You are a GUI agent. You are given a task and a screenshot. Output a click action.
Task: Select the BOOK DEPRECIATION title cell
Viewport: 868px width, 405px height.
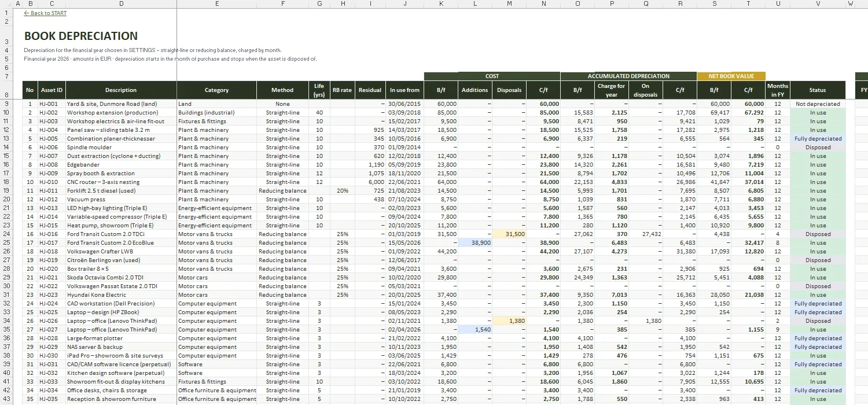coord(81,36)
